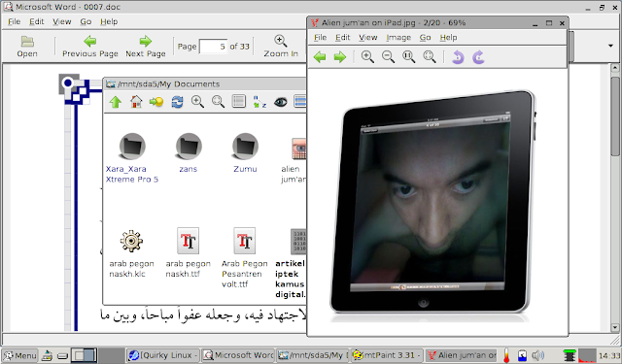Rotate image clockwise
Image resolution: width=622 pixels, height=364 pixels.
(478, 57)
